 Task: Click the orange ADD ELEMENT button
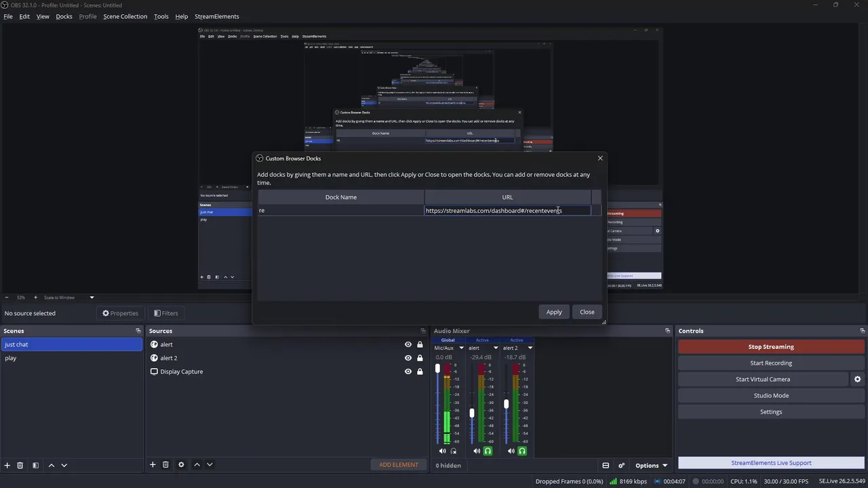click(399, 464)
